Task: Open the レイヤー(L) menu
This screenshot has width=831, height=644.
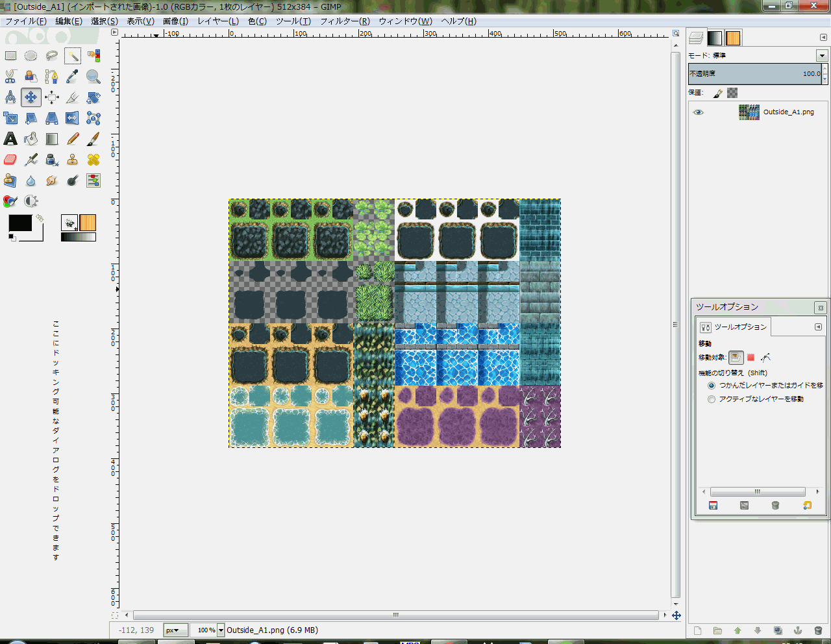Action: click(x=218, y=21)
